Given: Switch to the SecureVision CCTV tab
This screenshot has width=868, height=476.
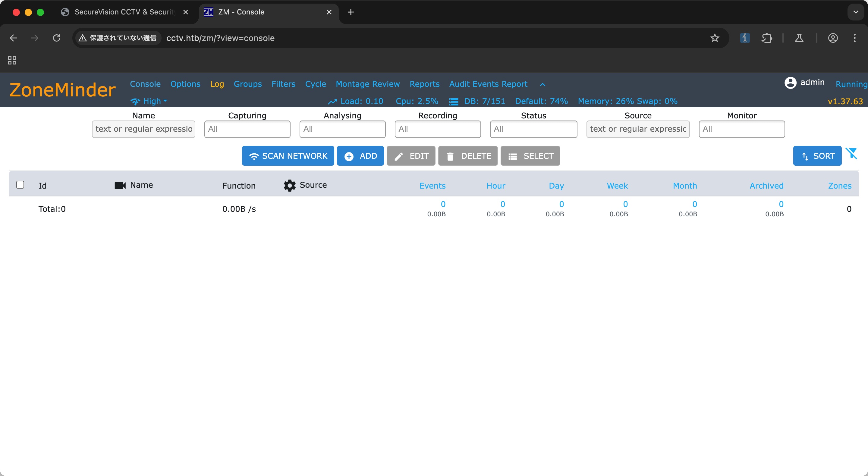Looking at the screenshot, I should tap(125, 12).
